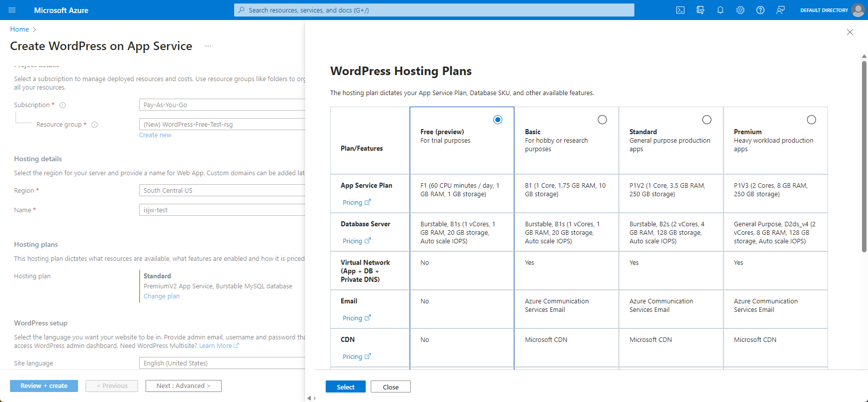
Task: Close the WordPress Hosting Plans panel
Action: tap(850, 32)
